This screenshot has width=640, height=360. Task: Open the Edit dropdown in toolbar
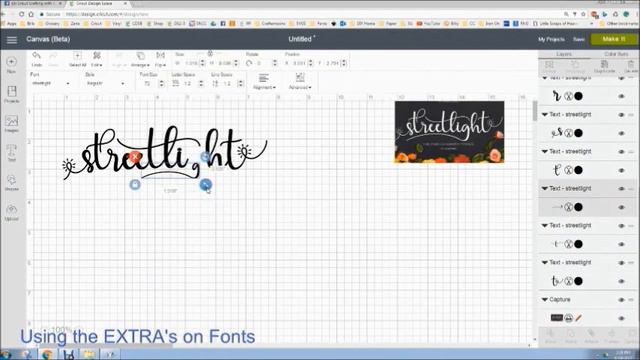[97, 59]
